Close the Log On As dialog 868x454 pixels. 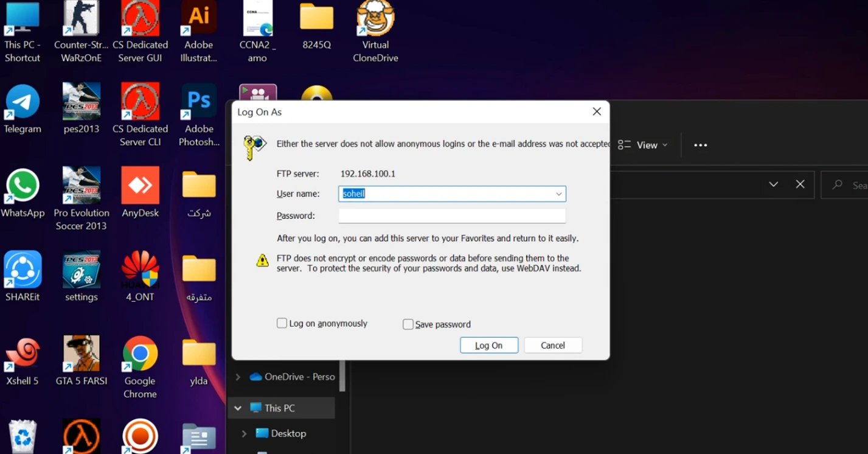597,112
